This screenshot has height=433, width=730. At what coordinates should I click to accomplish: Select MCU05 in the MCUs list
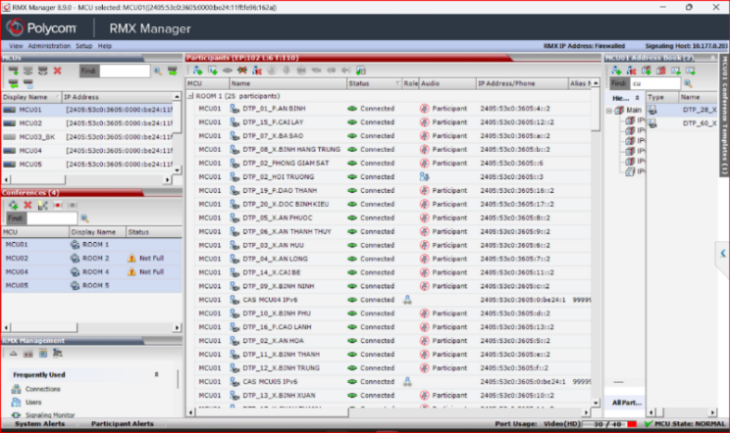tap(88, 164)
